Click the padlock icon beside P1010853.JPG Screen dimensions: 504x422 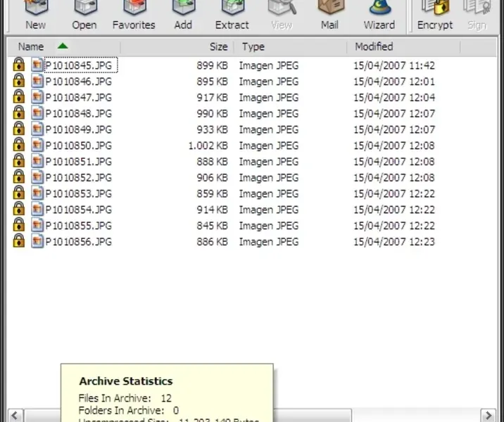point(19,193)
